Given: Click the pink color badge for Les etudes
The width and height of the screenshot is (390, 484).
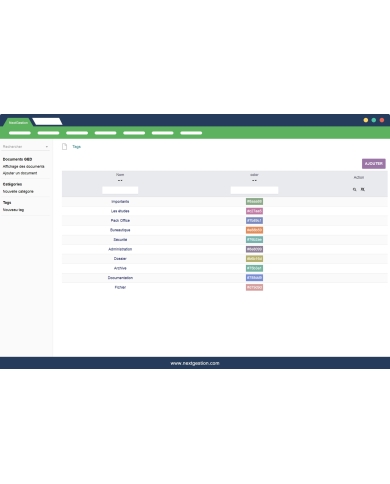Looking at the screenshot, I should pos(254,211).
